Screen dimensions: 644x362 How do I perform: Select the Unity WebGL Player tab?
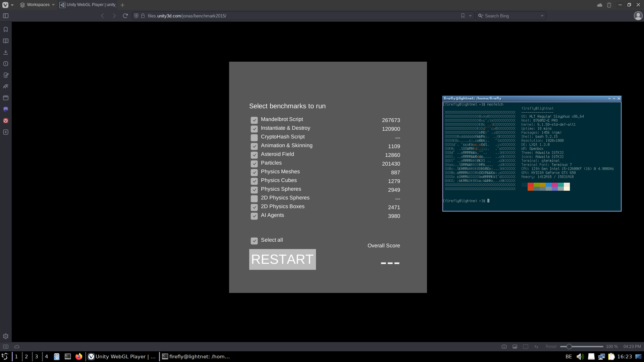tap(88, 5)
